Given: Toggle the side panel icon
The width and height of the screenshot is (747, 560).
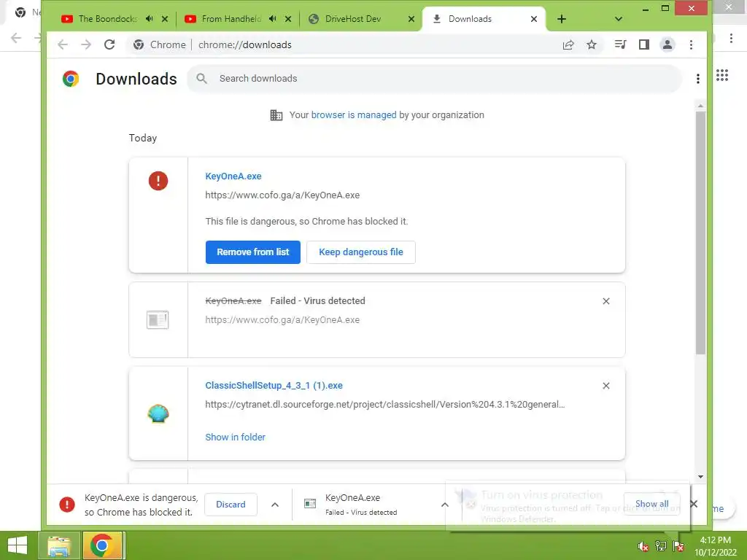Looking at the screenshot, I should pos(643,44).
